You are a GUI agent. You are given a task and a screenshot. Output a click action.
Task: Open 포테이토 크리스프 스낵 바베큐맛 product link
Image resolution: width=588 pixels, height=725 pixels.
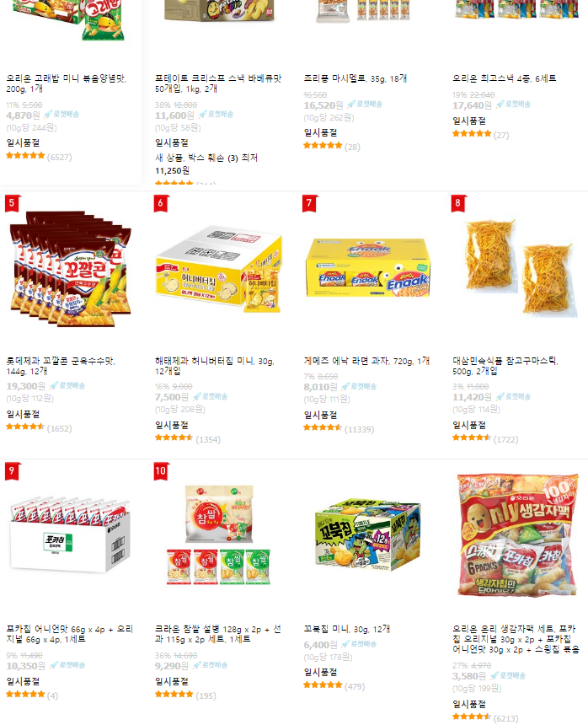(218, 83)
